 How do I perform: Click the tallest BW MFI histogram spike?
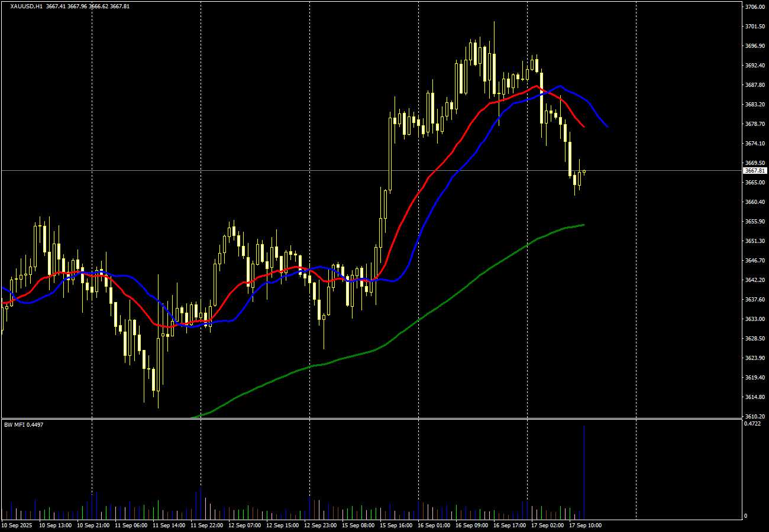584,471
